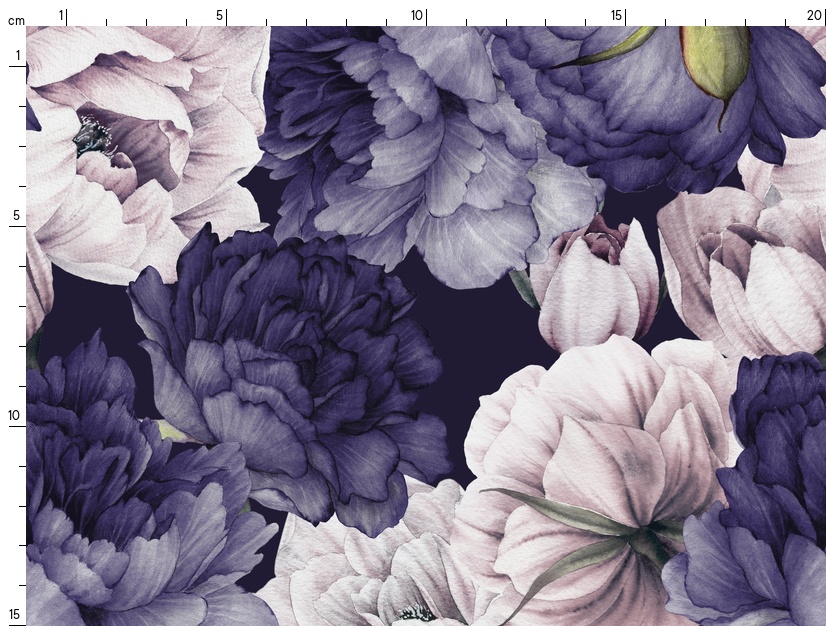Viewport: 826px width, 626px height.
Task: Select the 5 mark on the left ruler
Action: [17, 215]
